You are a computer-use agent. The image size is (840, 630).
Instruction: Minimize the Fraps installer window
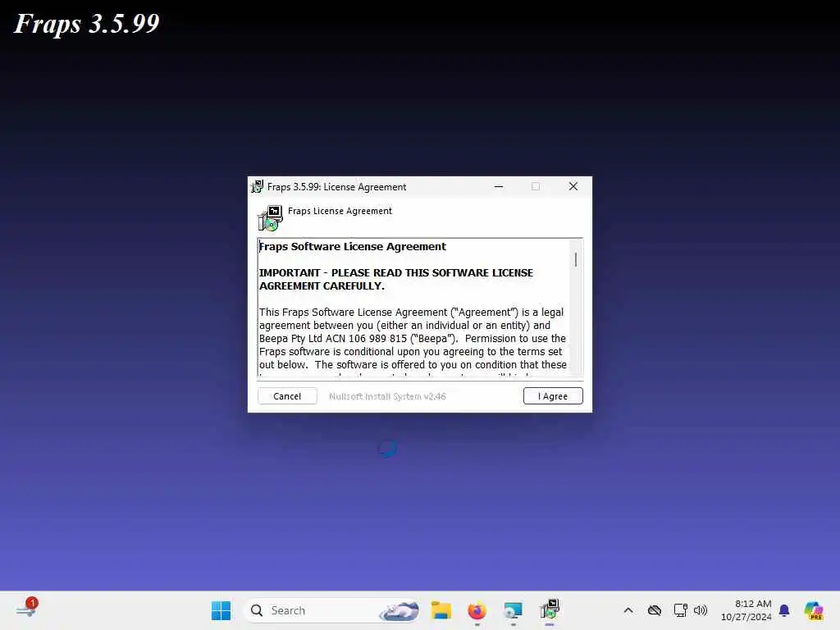coord(499,186)
